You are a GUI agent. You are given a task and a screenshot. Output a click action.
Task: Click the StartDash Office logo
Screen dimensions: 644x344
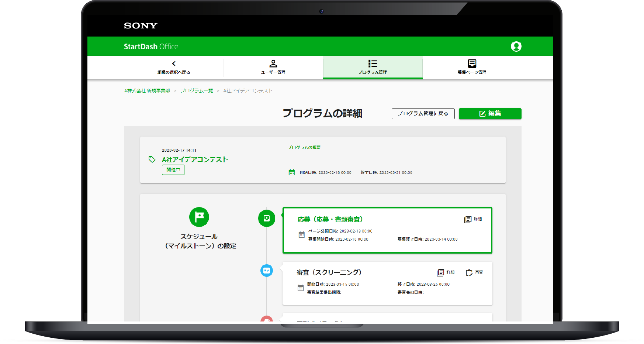tap(151, 47)
